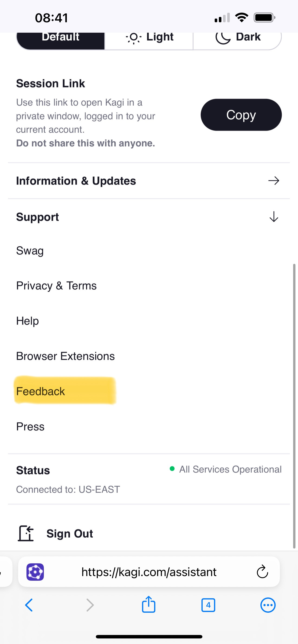Tap the share icon in the toolbar
The width and height of the screenshot is (298, 644).
(x=149, y=605)
